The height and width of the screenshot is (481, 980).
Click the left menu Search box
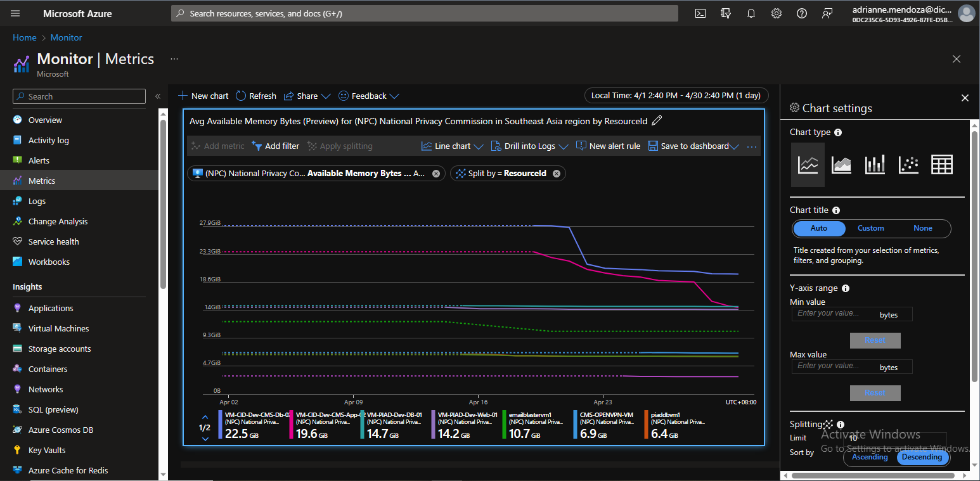point(79,96)
